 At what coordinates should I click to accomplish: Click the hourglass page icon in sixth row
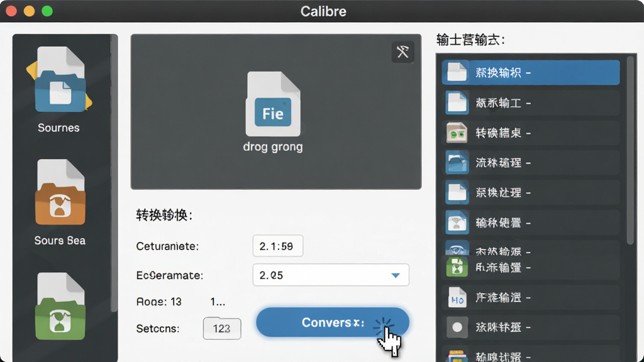coord(457,222)
